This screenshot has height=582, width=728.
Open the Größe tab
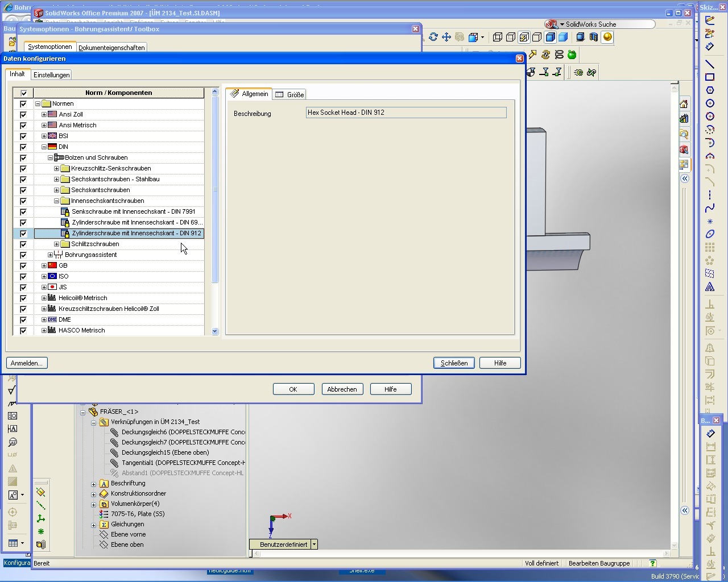click(x=290, y=94)
